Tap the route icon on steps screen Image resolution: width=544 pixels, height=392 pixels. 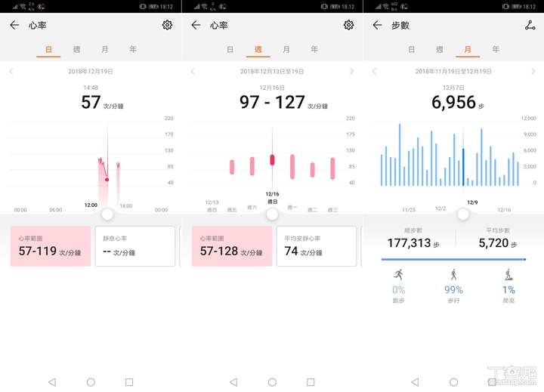pyautogui.click(x=530, y=25)
